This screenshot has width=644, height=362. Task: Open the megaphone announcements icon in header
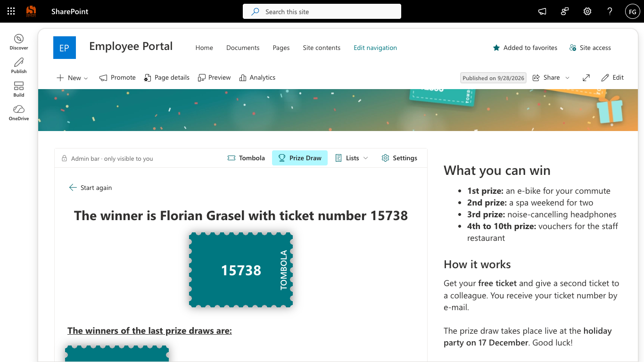point(542,11)
